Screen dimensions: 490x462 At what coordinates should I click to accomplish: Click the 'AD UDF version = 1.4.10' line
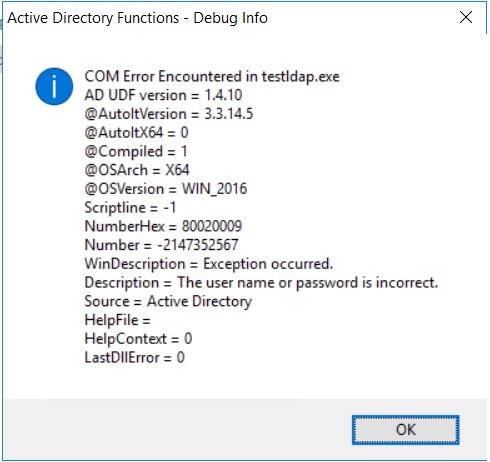point(163,95)
